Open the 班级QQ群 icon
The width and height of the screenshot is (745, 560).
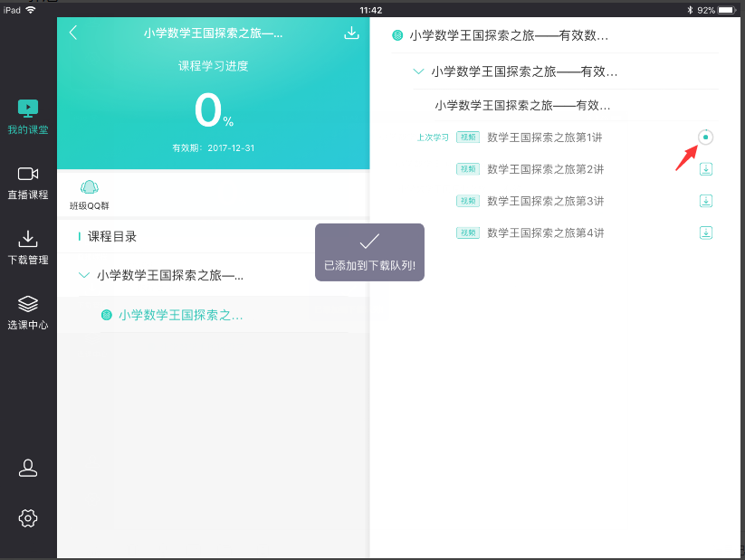(x=90, y=195)
